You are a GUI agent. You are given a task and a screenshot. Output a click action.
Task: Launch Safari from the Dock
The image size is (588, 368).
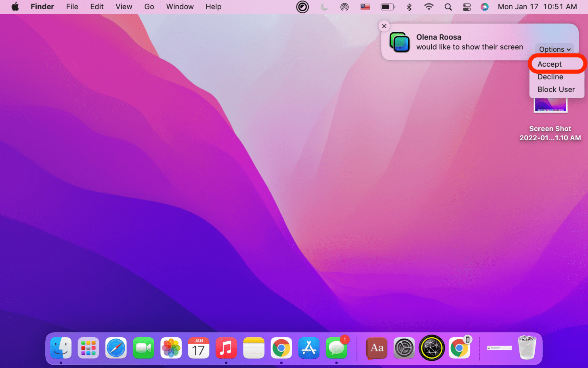point(116,348)
